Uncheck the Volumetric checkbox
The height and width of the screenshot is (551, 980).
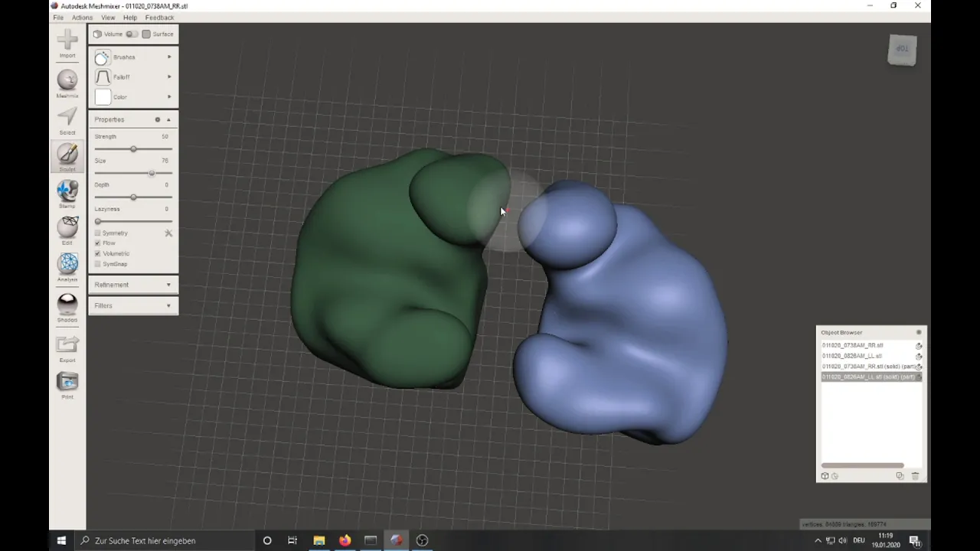pos(97,253)
